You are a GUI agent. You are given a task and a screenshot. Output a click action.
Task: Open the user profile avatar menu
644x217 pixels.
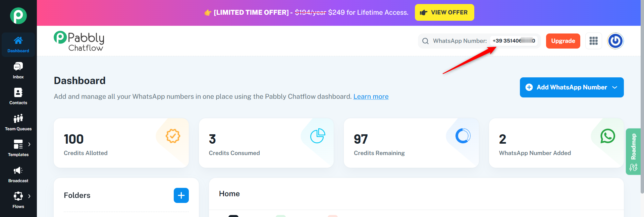pos(615,41)
